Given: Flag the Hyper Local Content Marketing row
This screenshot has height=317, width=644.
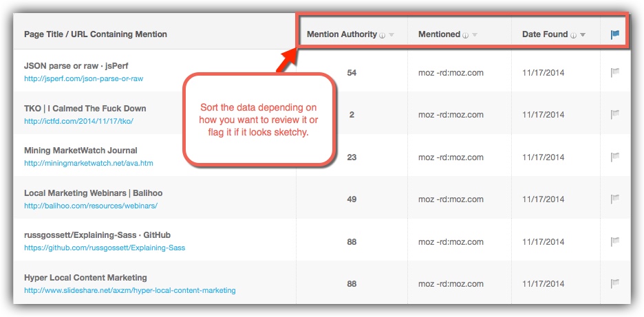Looking at the screenshot, I should click(615, 283).
